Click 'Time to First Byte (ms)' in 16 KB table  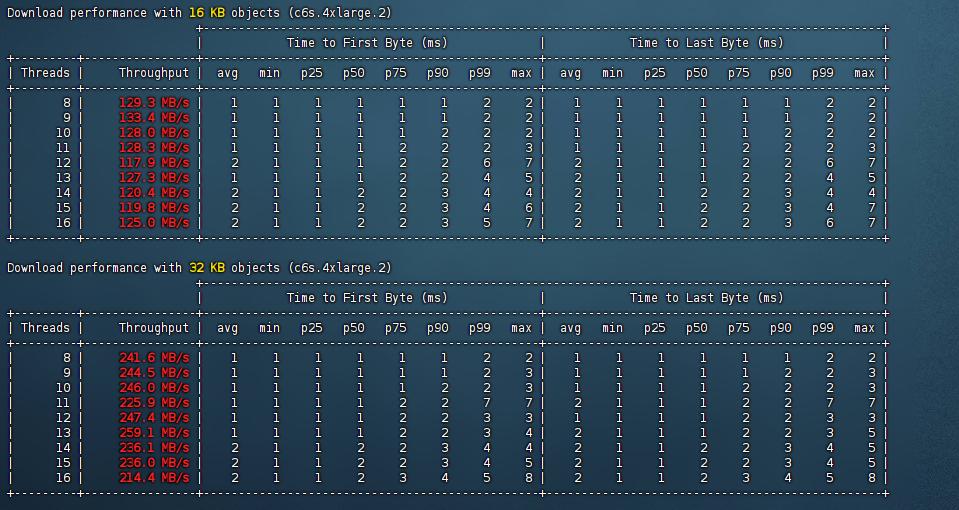point(367,43)
